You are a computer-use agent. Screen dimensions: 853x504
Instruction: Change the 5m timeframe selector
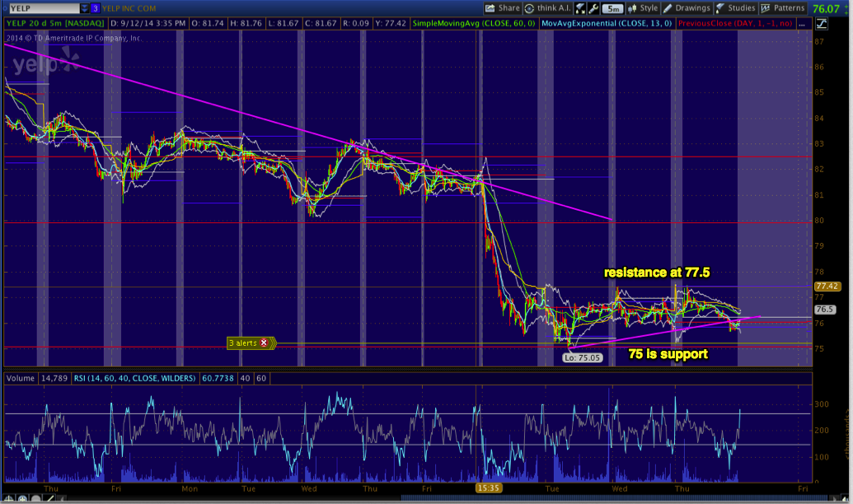(612, 8)
